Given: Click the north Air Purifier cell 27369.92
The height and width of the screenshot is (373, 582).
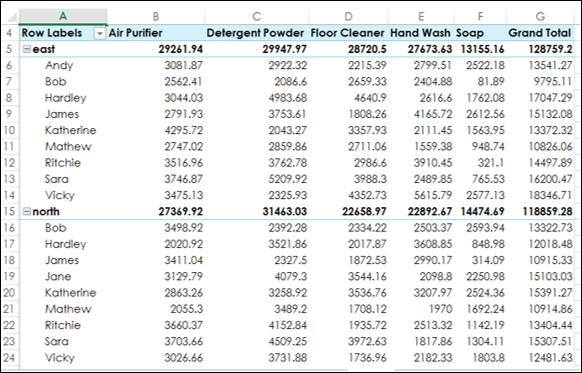Looking at the screenshot, I should click(x=181, y=212).
